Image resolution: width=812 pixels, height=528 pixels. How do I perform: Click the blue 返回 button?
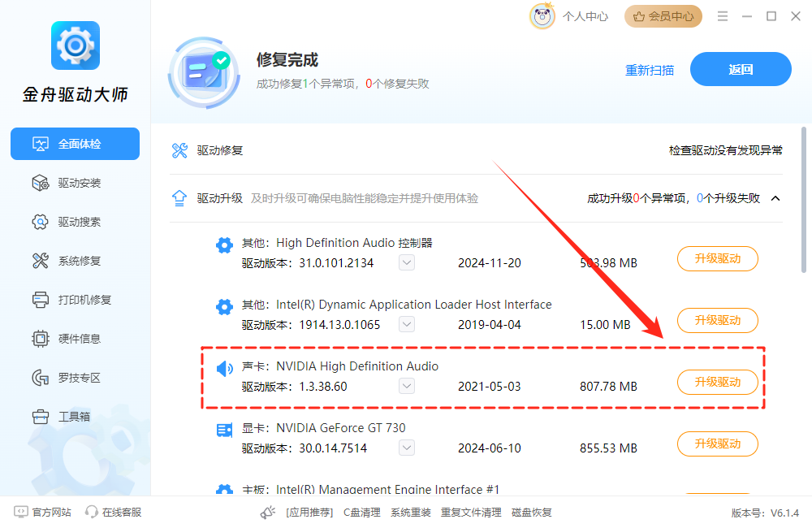(741, 69)
